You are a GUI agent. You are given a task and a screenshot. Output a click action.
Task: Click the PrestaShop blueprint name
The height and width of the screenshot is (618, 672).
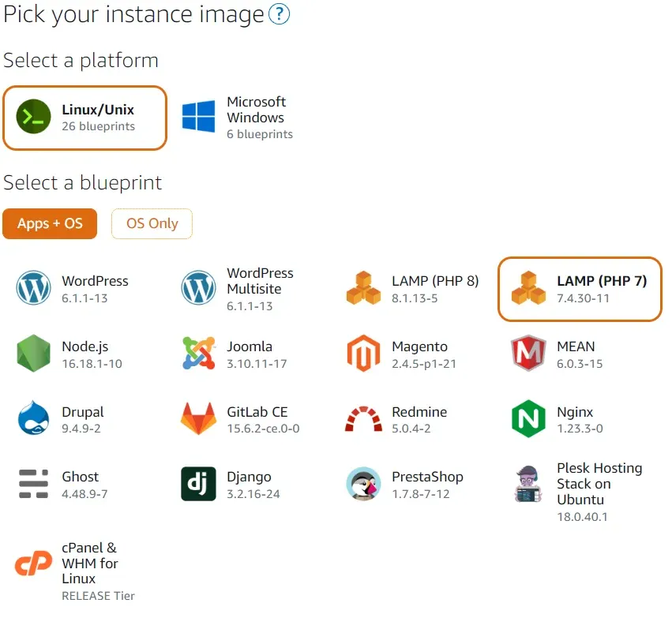point(428,477)
